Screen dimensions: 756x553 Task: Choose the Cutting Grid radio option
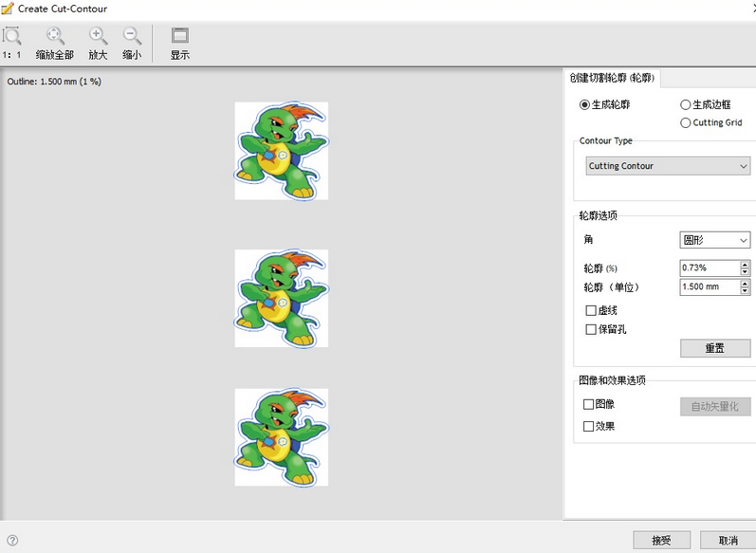coord(686,122)
